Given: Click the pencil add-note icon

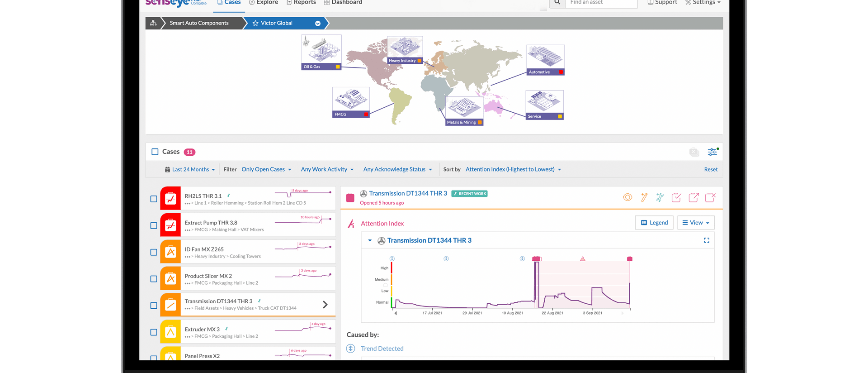Looking at the screenshot, I should click(644, 197).
